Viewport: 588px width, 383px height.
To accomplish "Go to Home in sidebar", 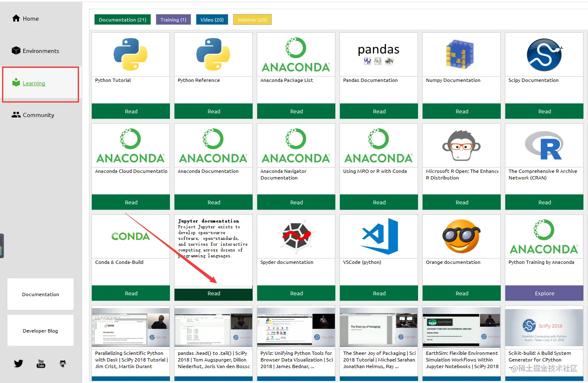I will (x=31, y=19).
